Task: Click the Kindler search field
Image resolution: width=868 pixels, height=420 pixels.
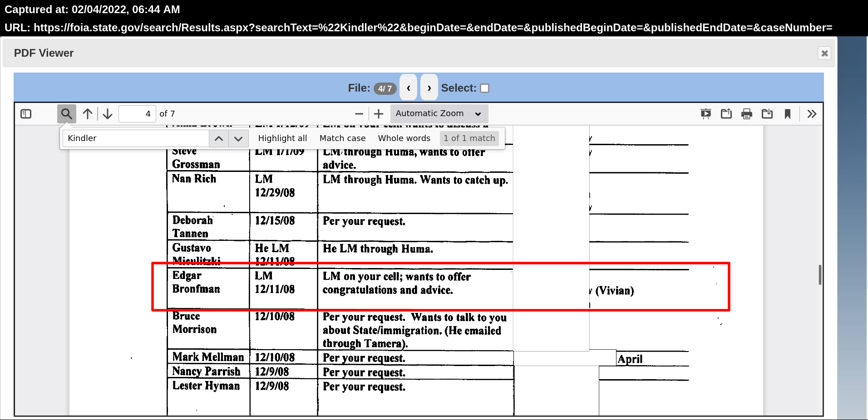Action: tap(136, 138)
